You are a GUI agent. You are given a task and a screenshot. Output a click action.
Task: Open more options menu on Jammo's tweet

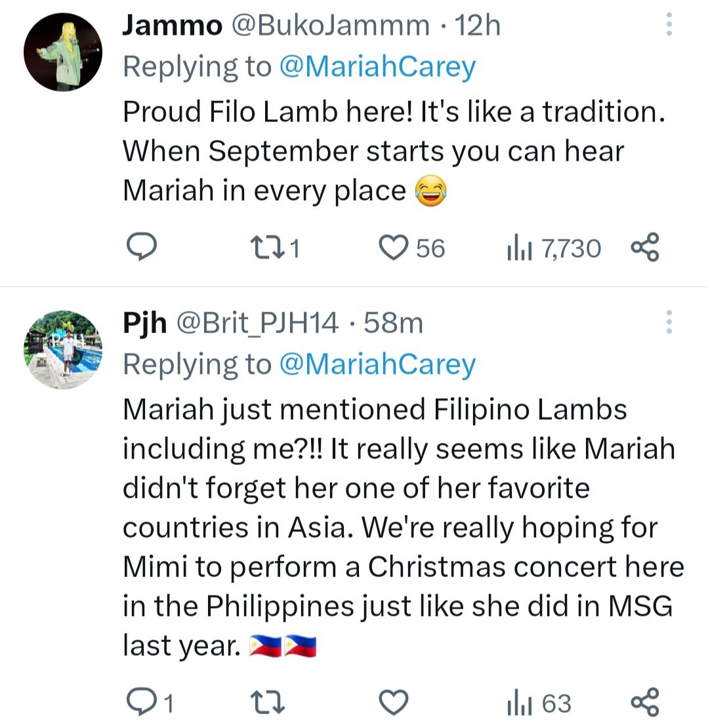pos(670,25)
